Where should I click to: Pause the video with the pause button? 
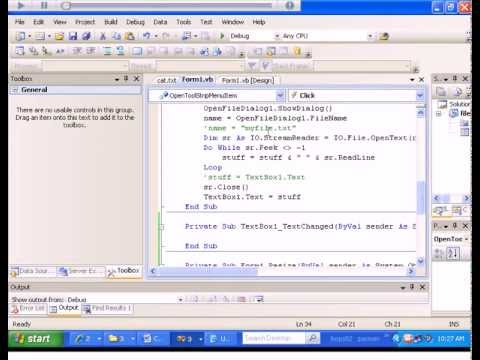[x=44, y=5]
